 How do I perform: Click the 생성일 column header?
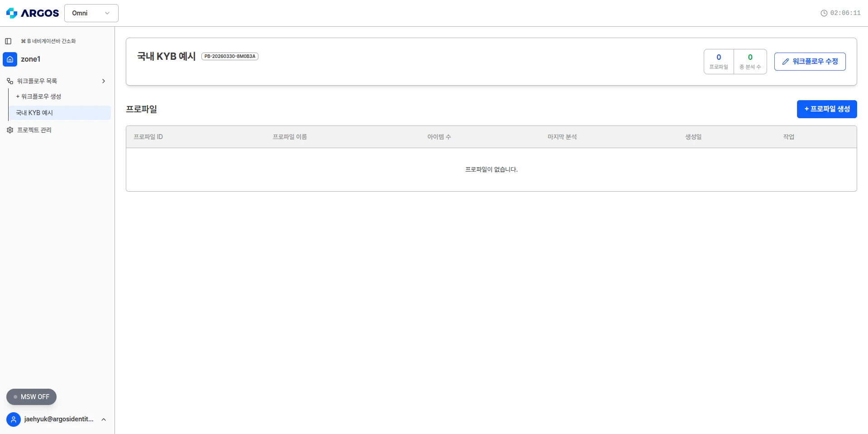click(693, 137)
